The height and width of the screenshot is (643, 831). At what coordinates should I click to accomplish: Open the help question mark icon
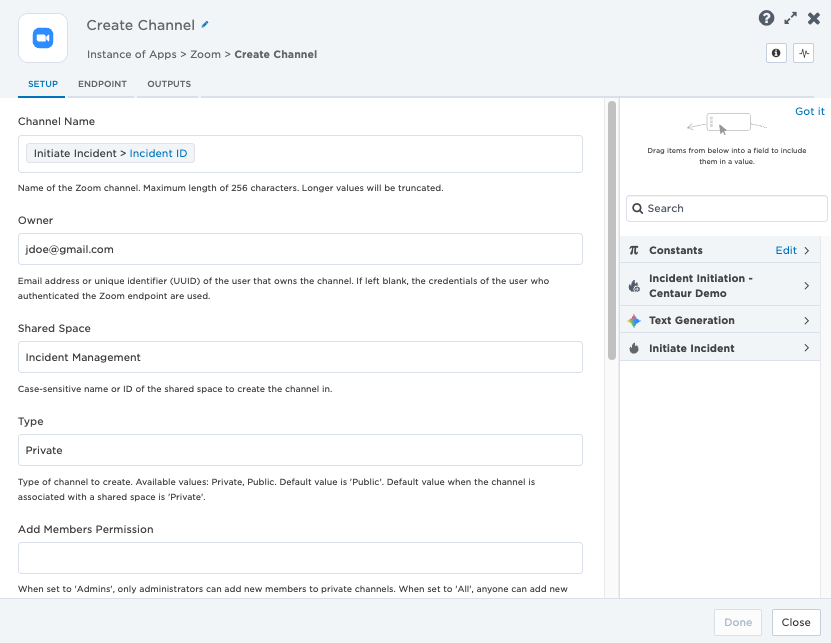pyautogui.click(x=766, y=19)
